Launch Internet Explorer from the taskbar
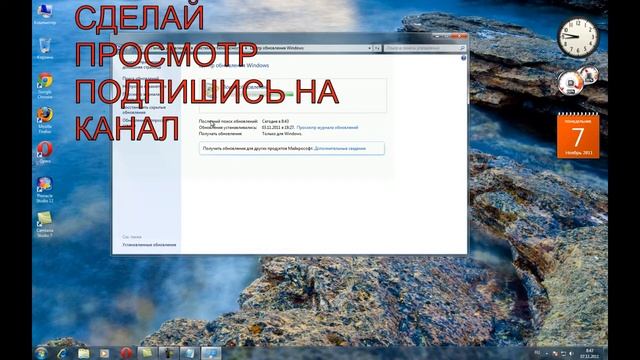Image resolution: width=640 pixels, height=360 pixels. click(62, 353)
